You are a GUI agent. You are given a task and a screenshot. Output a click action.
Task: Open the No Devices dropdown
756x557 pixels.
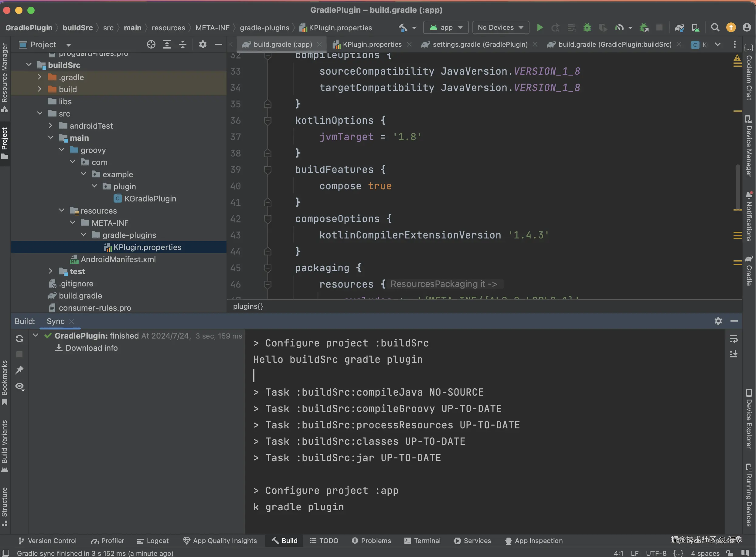tap(500, 27)
